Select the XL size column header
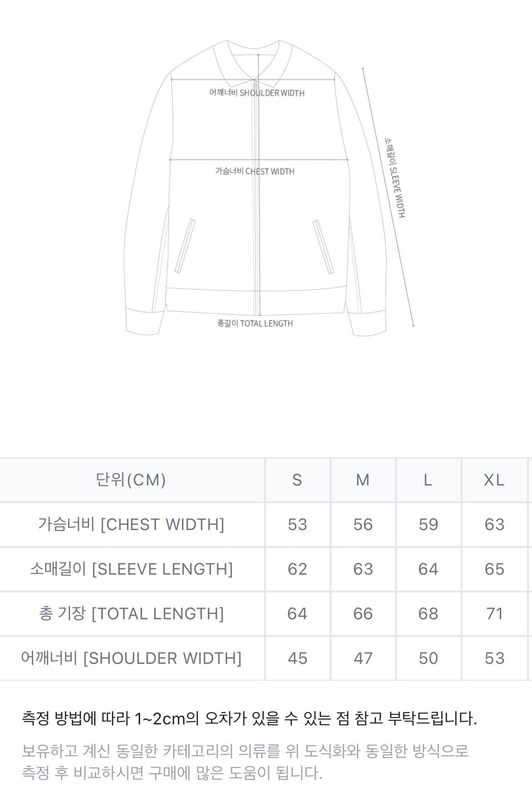The image size is (532, 804). 494,480
